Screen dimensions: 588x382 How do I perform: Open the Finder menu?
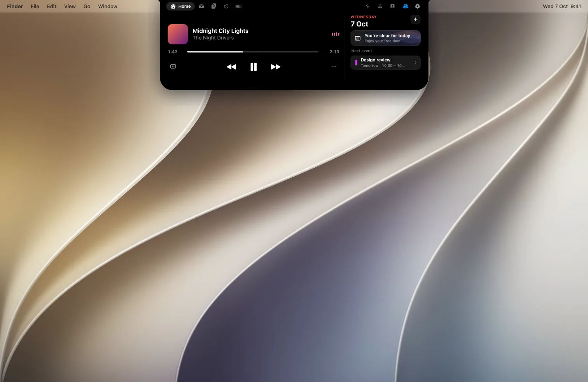coord(15,6)
